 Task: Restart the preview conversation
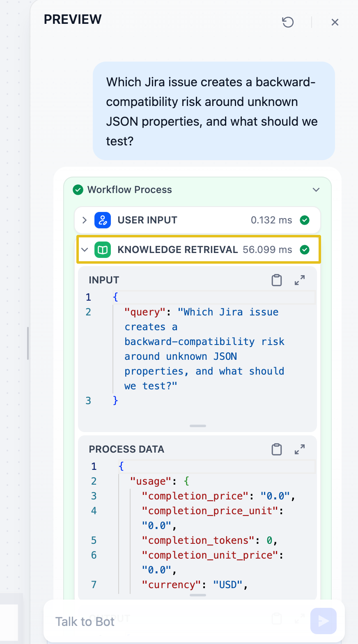(288, 22)
